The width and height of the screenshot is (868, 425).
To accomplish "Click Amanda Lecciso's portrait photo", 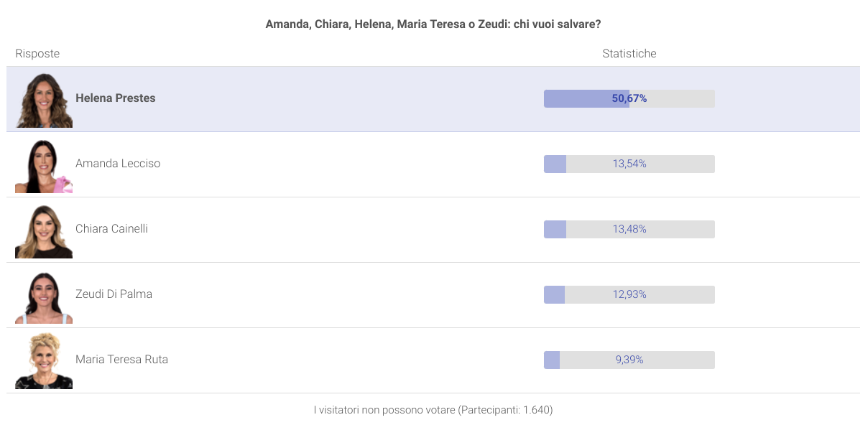I will click(44, 164).
